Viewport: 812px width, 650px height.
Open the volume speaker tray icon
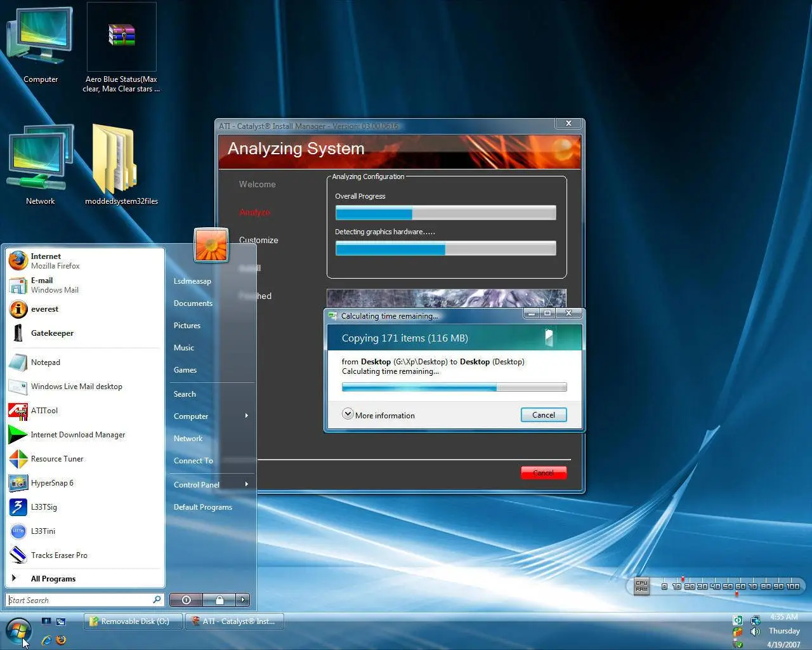pos(755,632)
